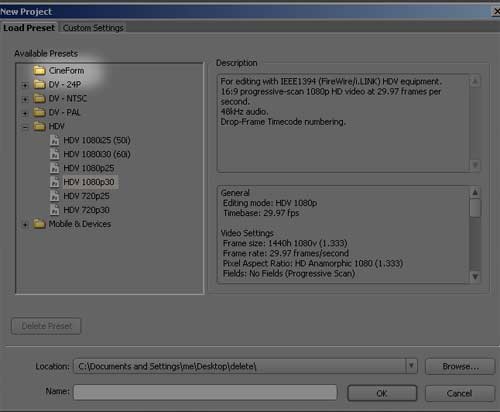The height and width of the screenshot is (412, 500).
Task: Select the CineForm folder icon
Action: tap(39, 70)
